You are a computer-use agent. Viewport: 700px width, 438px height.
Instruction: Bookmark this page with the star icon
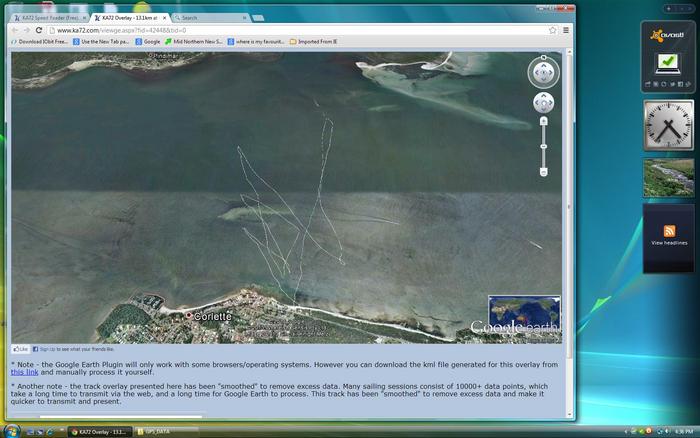(553, 30)
